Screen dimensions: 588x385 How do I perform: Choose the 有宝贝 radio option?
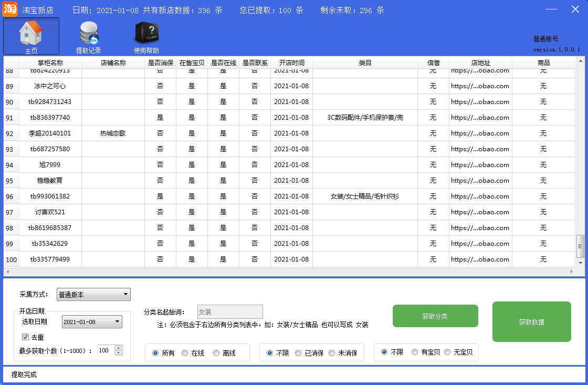tap(415, 352)
